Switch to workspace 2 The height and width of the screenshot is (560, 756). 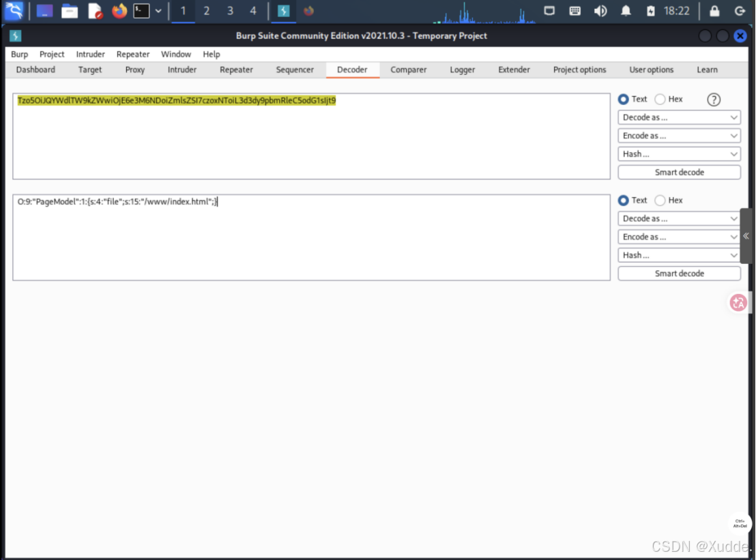pyautogui.click(x=206, y=11)
